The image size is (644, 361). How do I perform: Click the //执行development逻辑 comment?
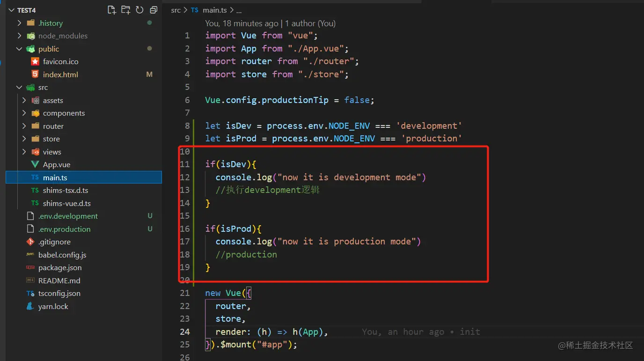[x=268, y=190]
